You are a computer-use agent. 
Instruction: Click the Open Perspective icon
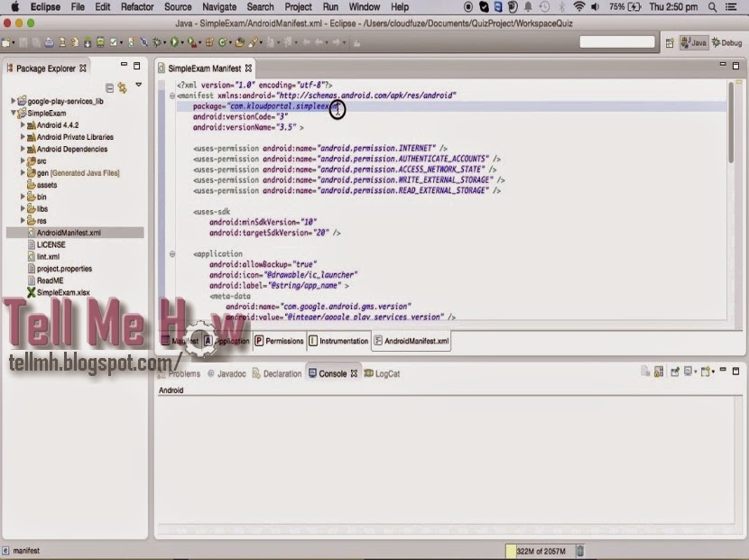pos(670,43)
